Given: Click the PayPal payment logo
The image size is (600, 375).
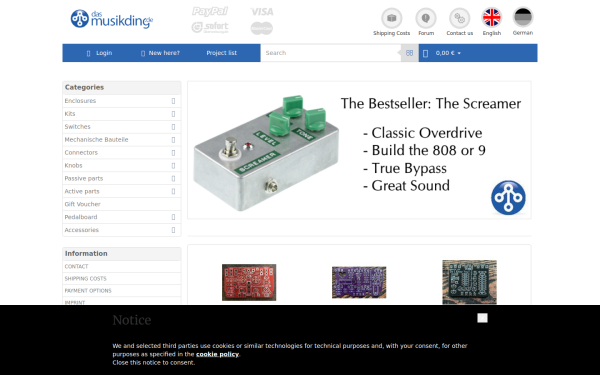Looking at the screenshot, I should pyautogui.click(x=210, y=11).
